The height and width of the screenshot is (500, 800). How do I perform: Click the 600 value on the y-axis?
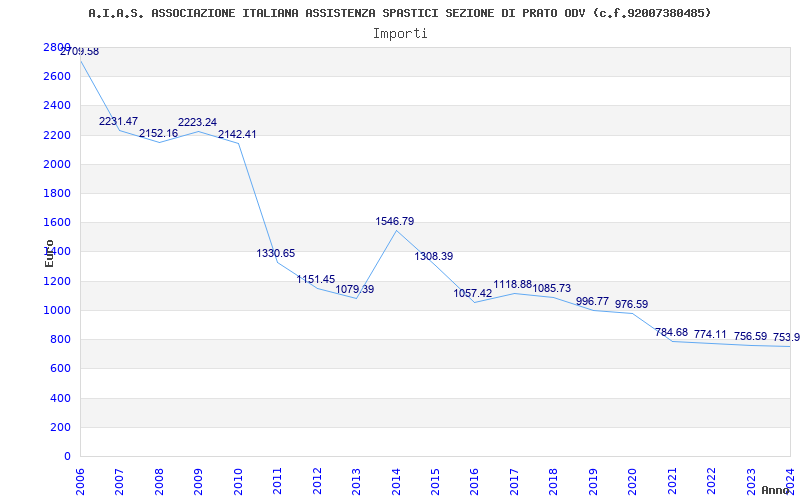pyautogui.click(x=60, y=368)
